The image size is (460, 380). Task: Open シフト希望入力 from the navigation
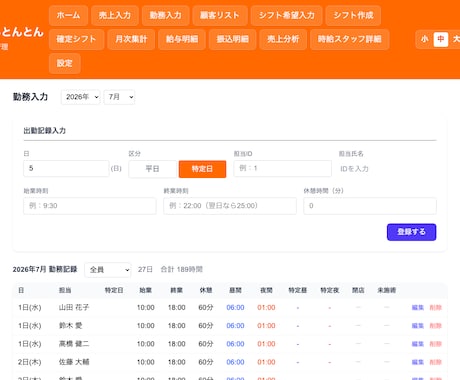pos(286,15)
